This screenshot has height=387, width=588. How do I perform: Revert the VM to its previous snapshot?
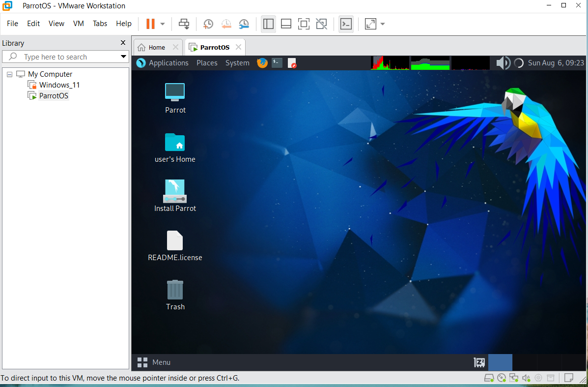click(x=226, y=24)
